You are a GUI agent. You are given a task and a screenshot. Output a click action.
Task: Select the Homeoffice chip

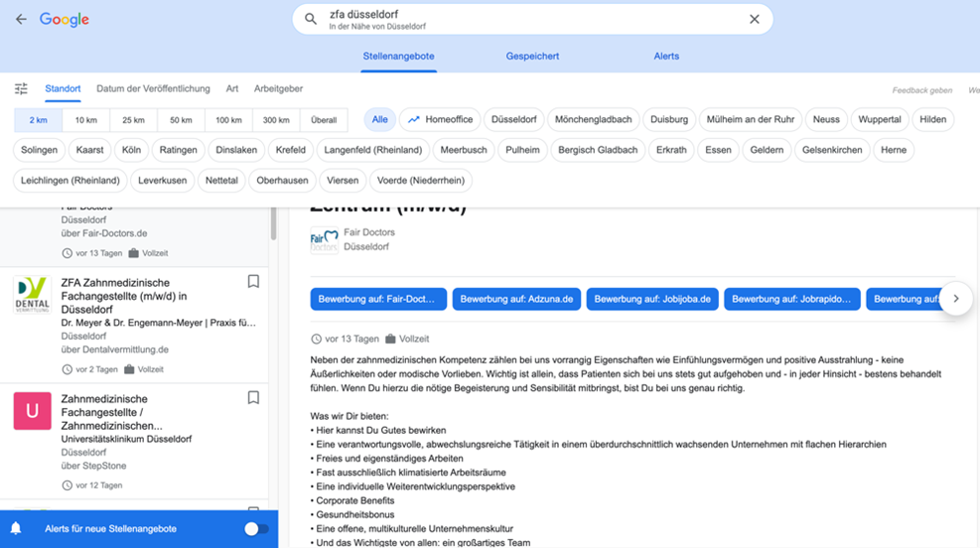click(440, 119)
